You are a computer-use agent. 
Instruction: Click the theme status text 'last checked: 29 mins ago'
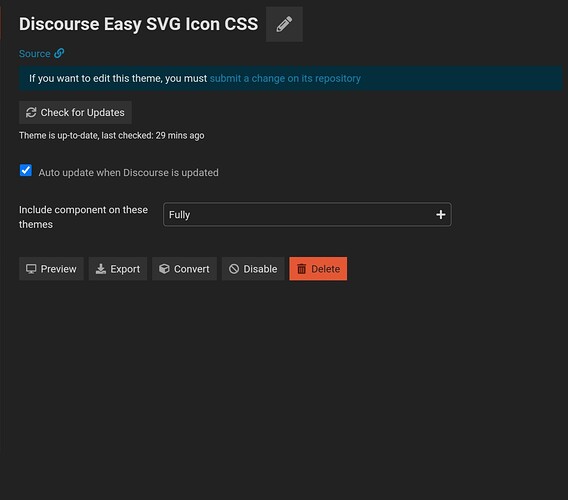click(x=153, y=136)
